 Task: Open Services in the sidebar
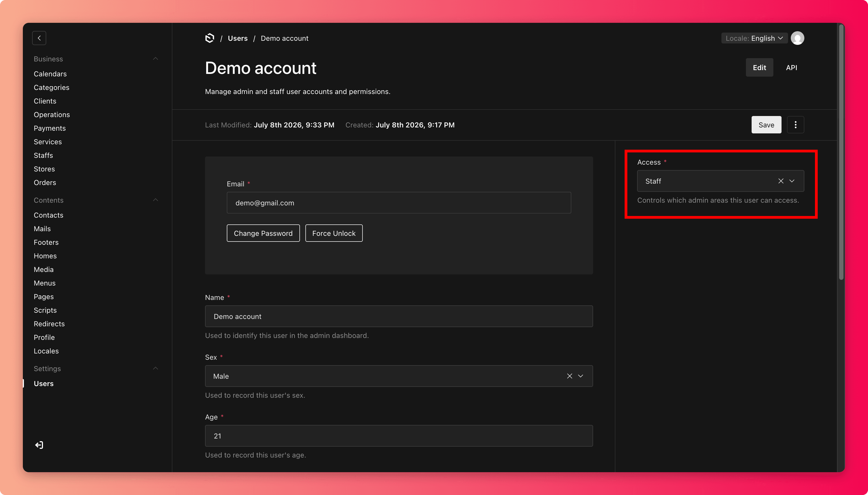[48, 142]
